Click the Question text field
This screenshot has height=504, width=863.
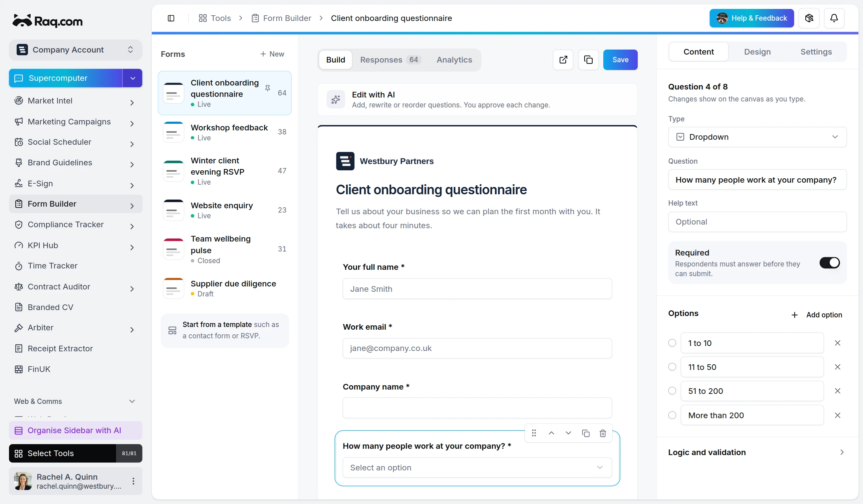pyautogui.click(x=757, y=180)
